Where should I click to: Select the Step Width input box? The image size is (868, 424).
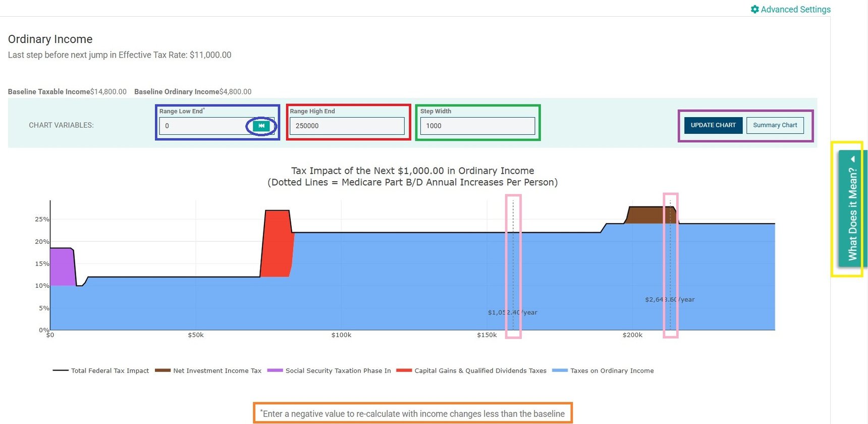477,126
